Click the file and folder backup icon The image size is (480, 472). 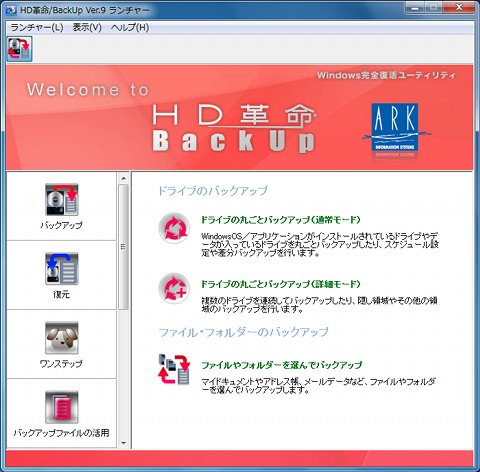click(174, 370)
